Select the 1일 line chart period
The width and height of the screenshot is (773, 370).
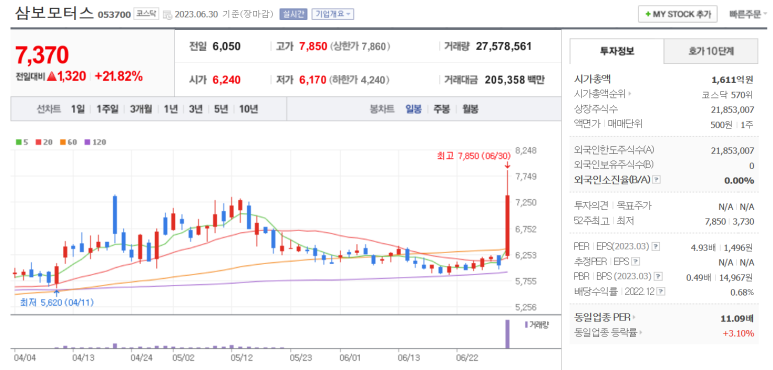[77, 109]
